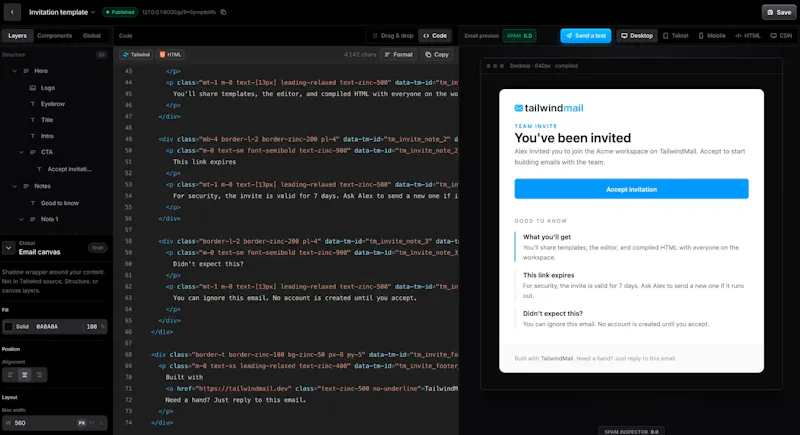
Task: Click the Logo image layer icon
Action: (x=33, y=88)
